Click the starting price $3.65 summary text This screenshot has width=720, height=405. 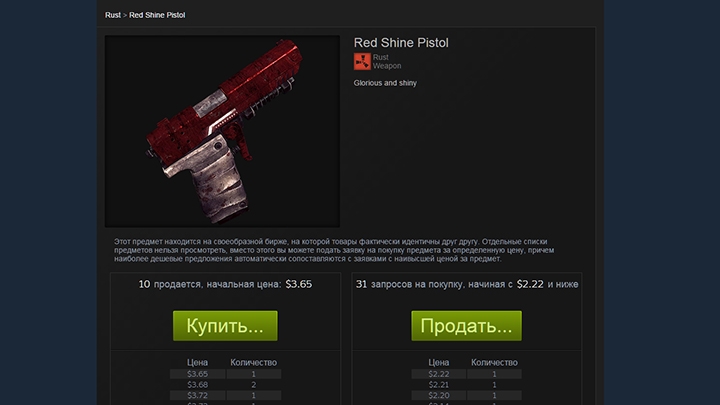[298, 284]
